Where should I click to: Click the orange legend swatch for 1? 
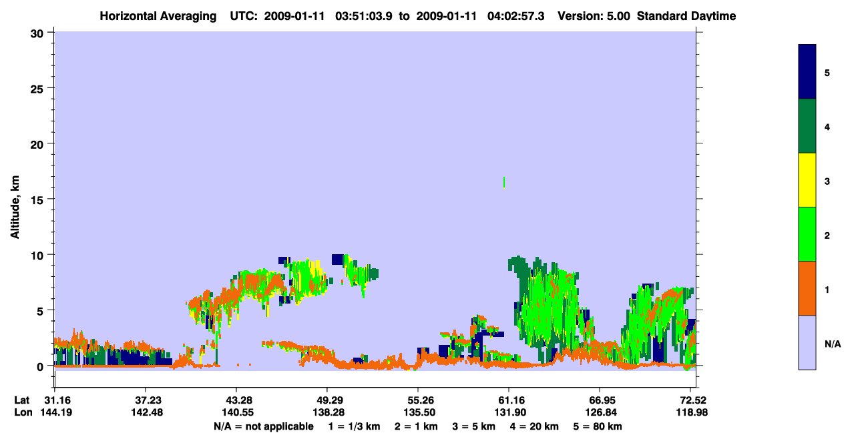click(807, 288)
